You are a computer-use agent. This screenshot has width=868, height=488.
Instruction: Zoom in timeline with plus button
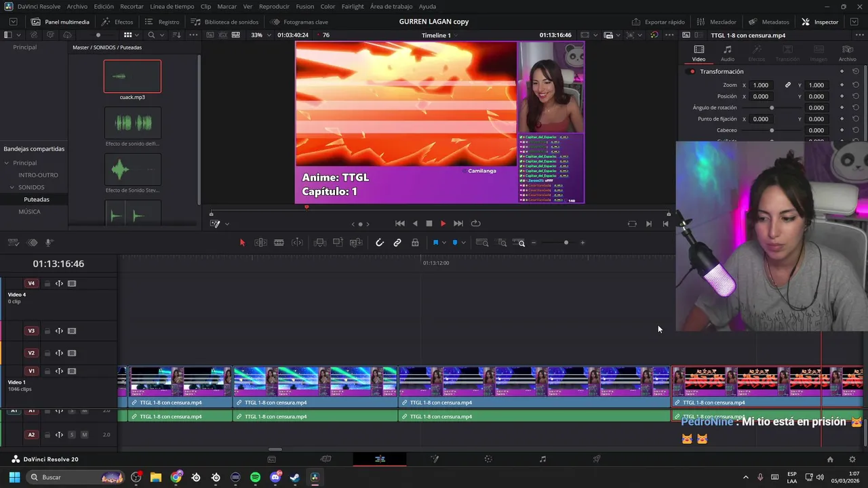(x=582, y=243)
